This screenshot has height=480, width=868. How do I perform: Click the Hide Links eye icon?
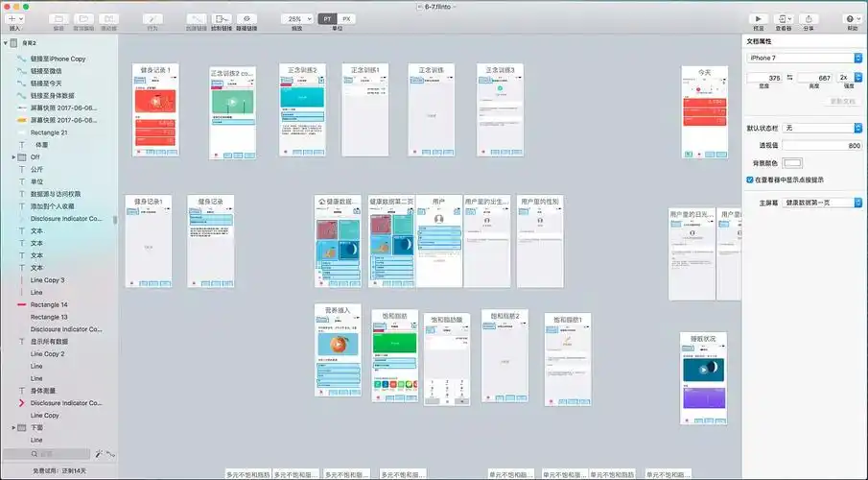point(246,18)
